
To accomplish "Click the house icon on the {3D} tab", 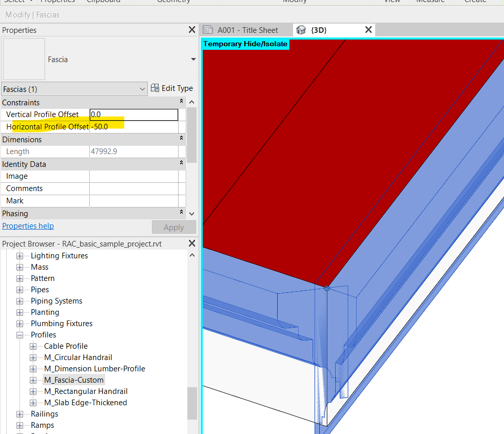I will 301,30.
